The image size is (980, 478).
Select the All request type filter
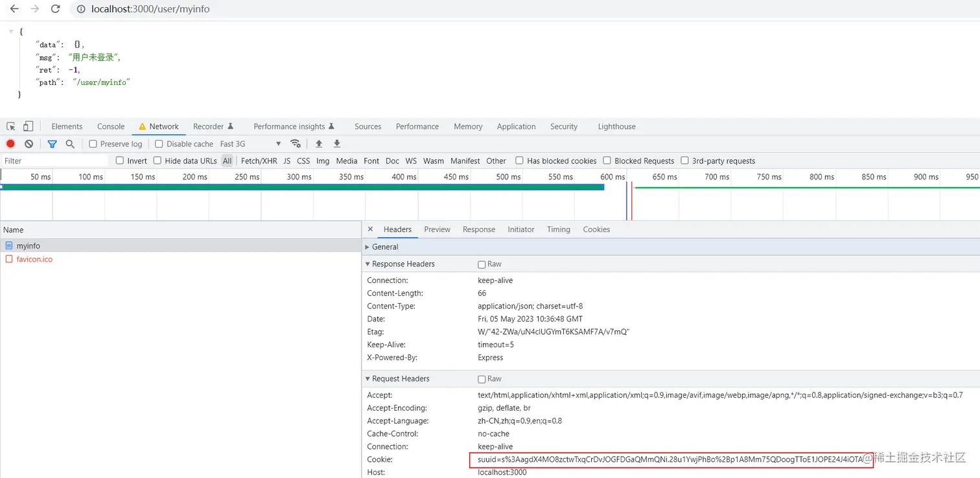227,161
